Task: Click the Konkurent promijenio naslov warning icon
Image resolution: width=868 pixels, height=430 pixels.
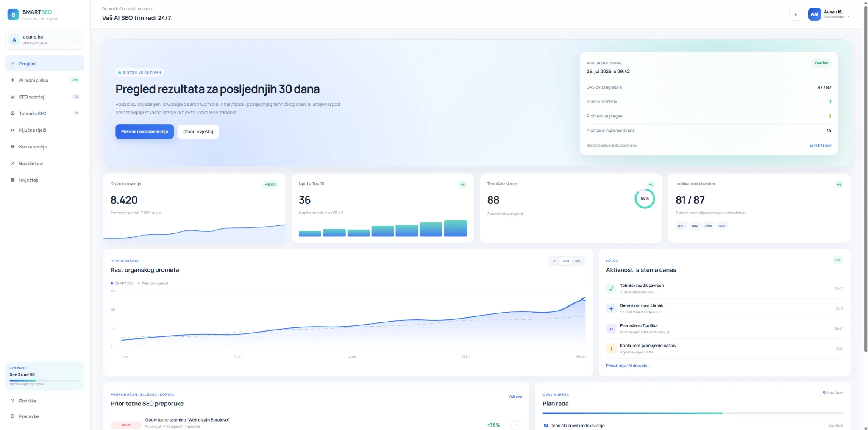Action: pos(611,349)
